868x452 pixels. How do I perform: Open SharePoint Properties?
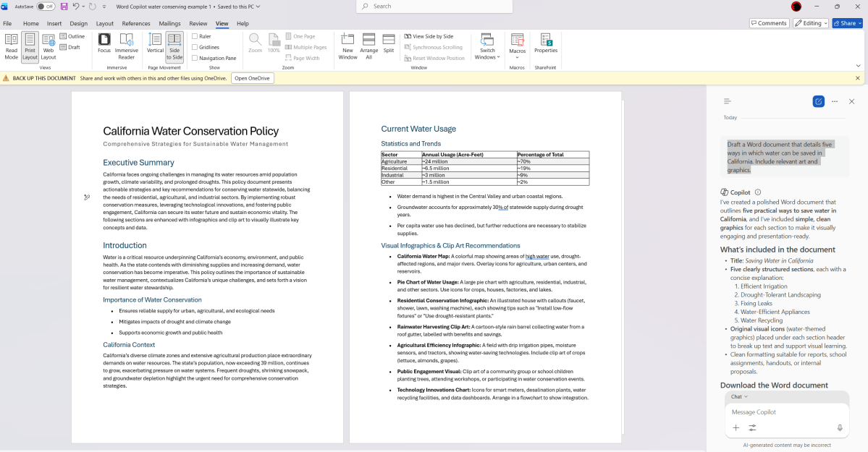click(546, 45)
